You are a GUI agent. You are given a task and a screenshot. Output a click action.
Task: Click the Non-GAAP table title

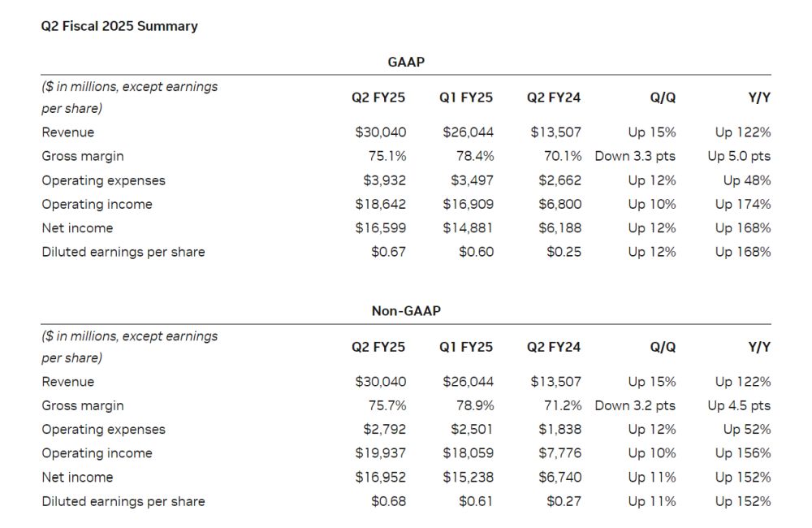[x=406, y=311]
